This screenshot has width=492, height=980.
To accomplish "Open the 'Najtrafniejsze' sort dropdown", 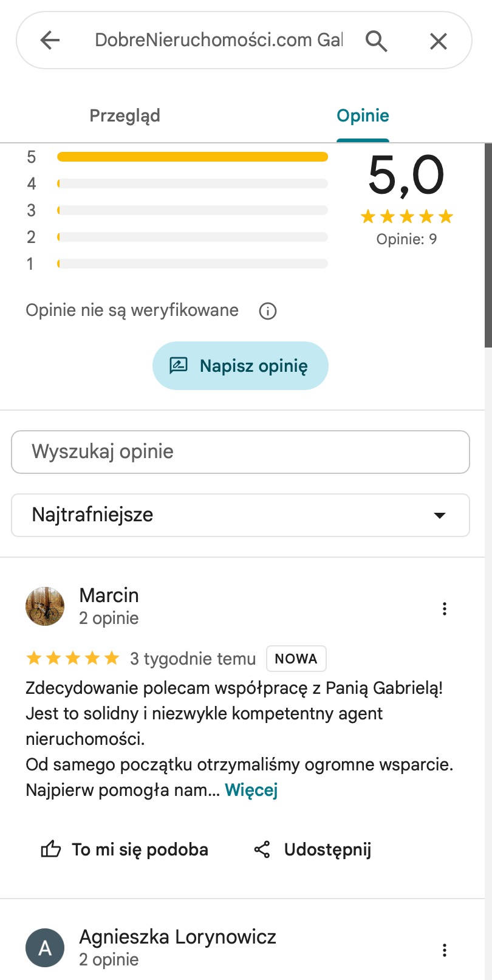I will [x=240, y=515].
